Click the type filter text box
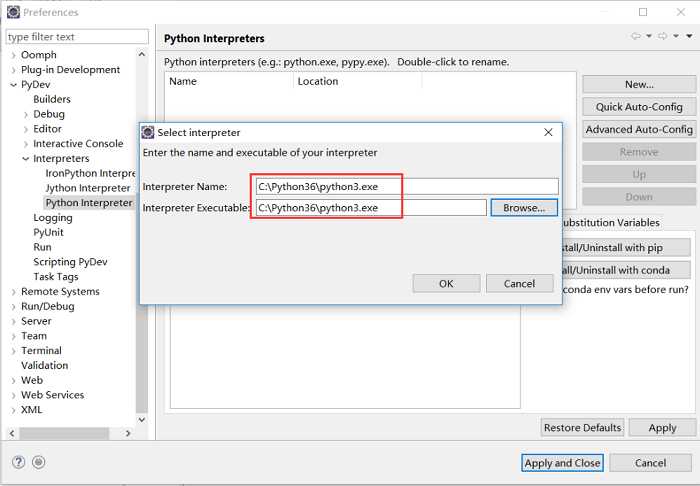Viewport: 700px width, 486px height. (x=77, y=37)
